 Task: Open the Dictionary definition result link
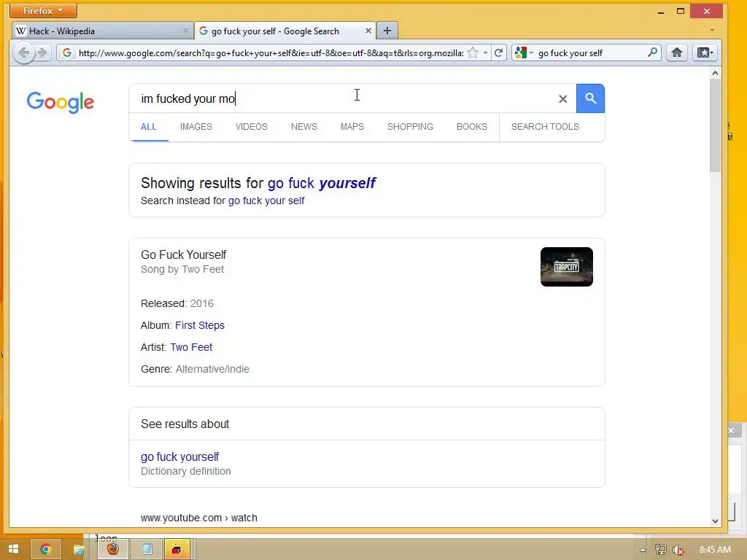click(x=179, y=456)
